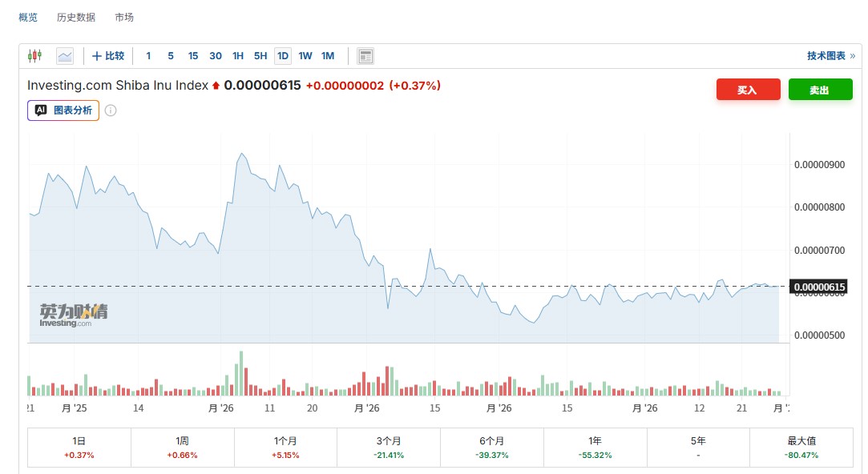
Task: Select the 30 minute interval
Action: [x=216, y=56]
